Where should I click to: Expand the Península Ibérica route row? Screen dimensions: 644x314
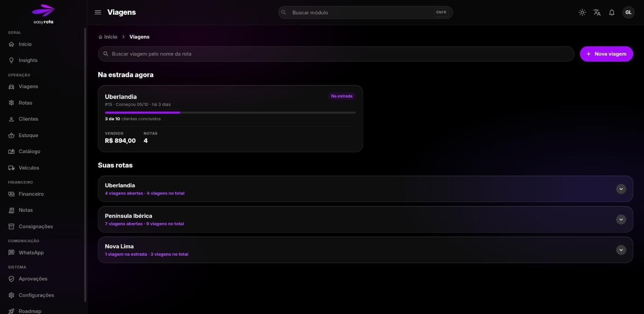621,220
